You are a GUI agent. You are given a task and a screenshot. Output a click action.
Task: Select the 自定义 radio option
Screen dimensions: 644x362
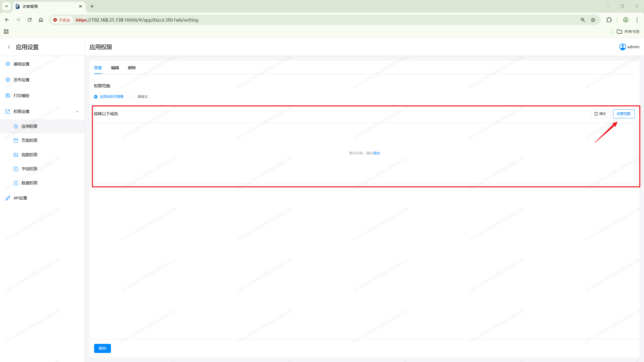coord(134,97)
